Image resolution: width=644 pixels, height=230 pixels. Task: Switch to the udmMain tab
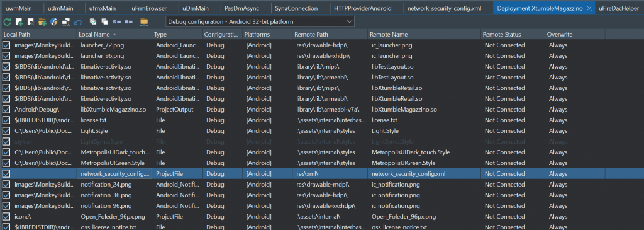[x=60, y=8]
